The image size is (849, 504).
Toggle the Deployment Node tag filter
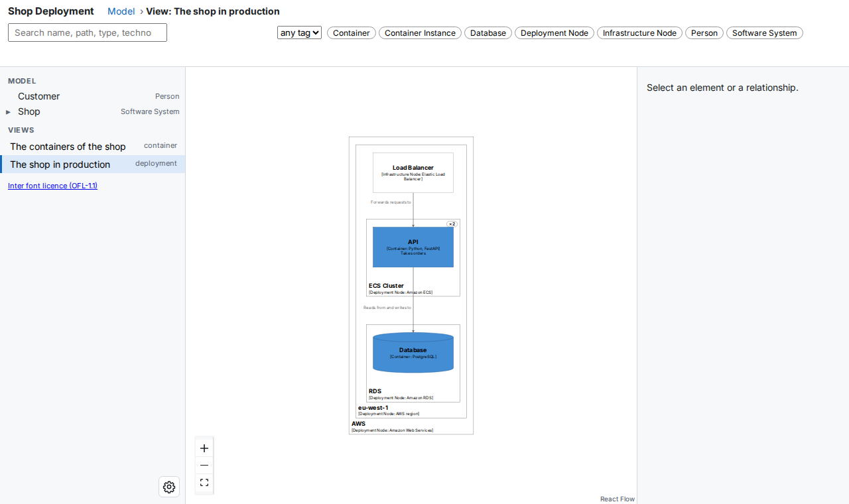click(x=555, y=33)
